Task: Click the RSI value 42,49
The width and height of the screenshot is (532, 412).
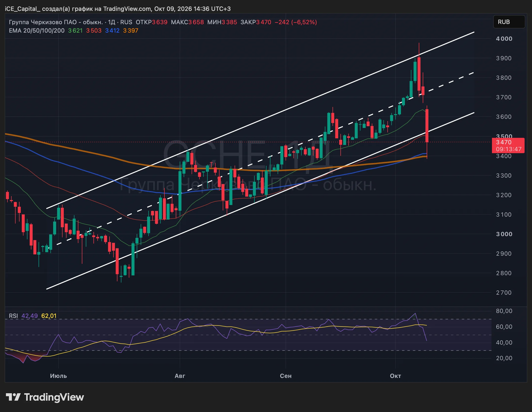Action: click(x=30, y=316)
